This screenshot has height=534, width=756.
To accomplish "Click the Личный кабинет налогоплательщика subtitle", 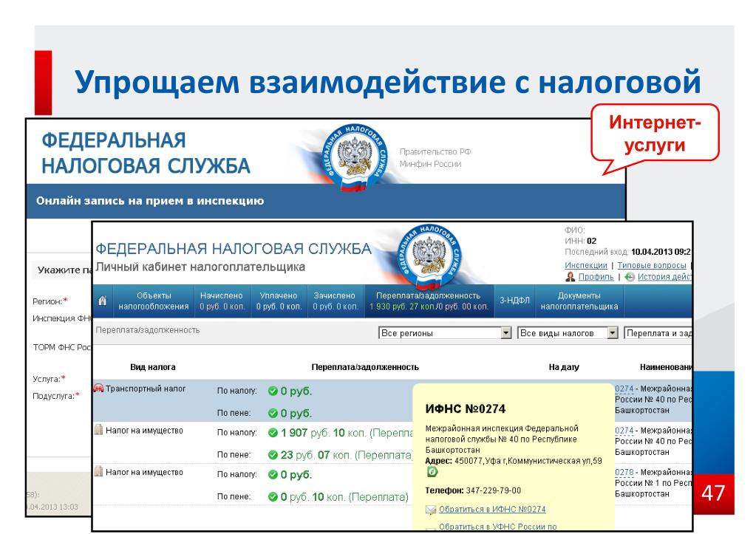I will 200,267.
